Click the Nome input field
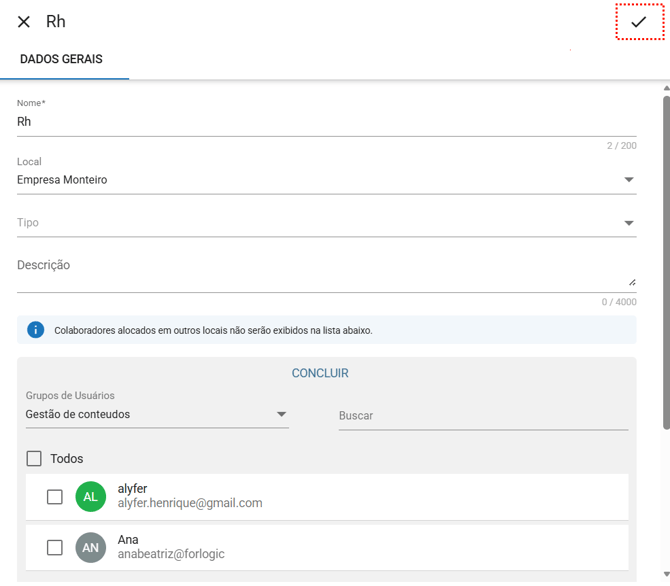 click(x=326, y=122)
